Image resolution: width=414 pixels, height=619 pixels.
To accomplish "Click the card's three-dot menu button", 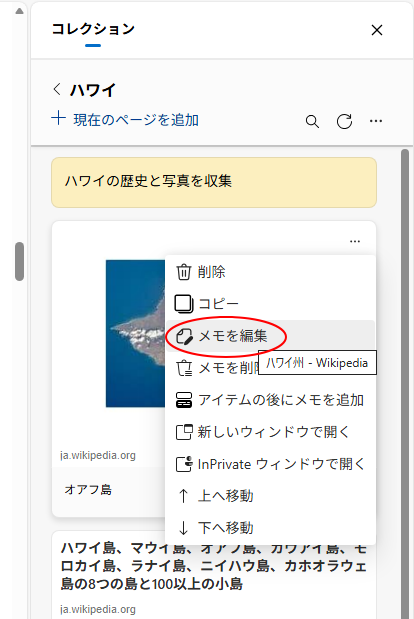I will (x=355, y=241).
